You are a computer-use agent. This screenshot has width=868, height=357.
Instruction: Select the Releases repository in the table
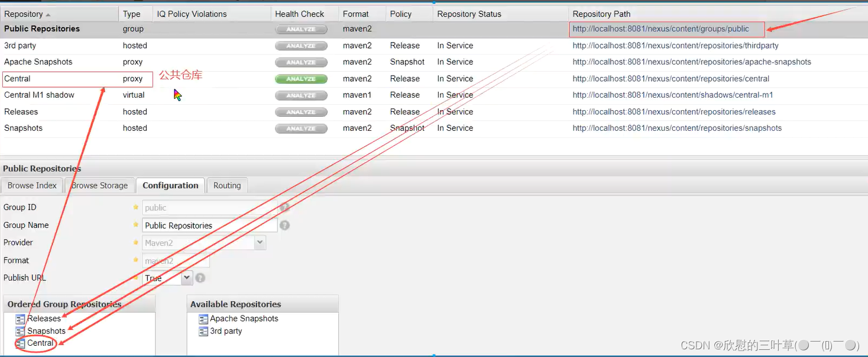click(434, 112)
